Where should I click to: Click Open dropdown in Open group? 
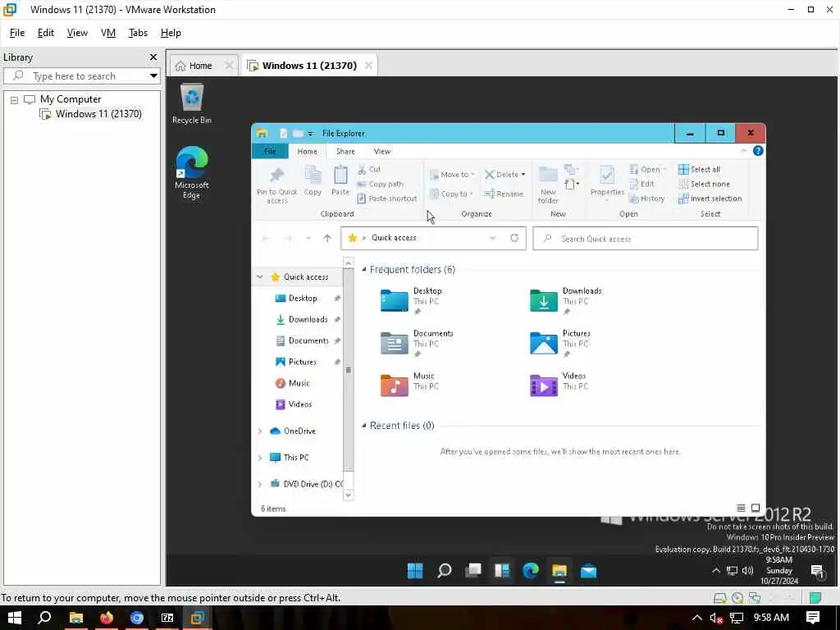tap(648, 169)
